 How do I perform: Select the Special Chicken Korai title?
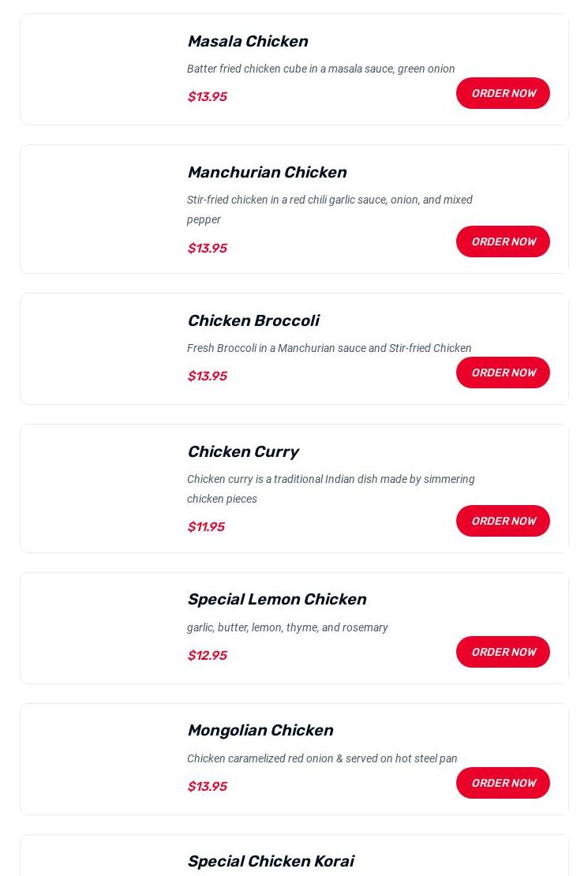270,861
